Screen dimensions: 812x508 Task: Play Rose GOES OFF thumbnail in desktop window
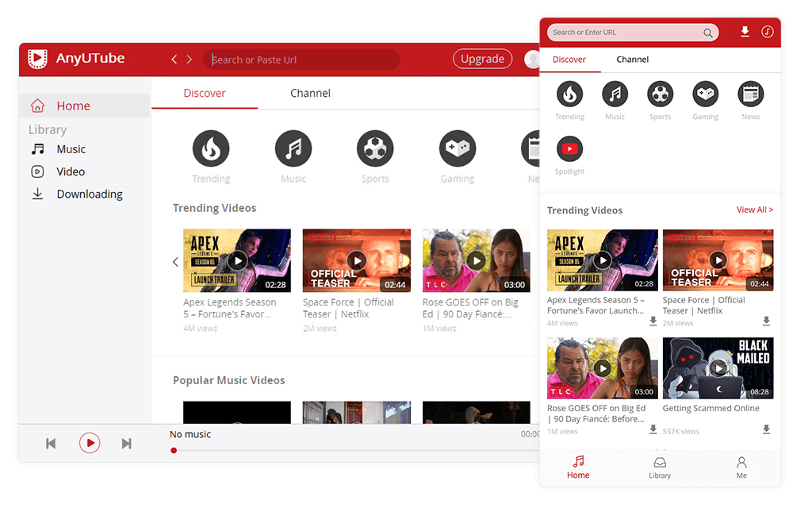[x=477, y=260]
